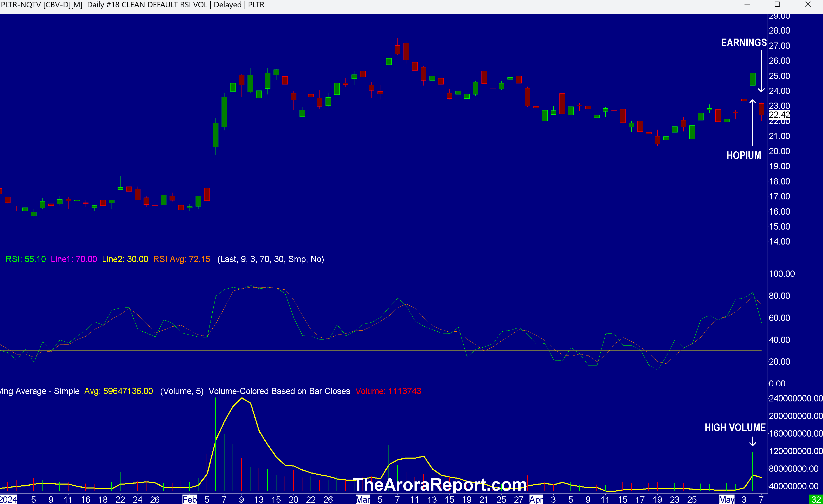Minimize the PLTR chart window

click(747, 5)
